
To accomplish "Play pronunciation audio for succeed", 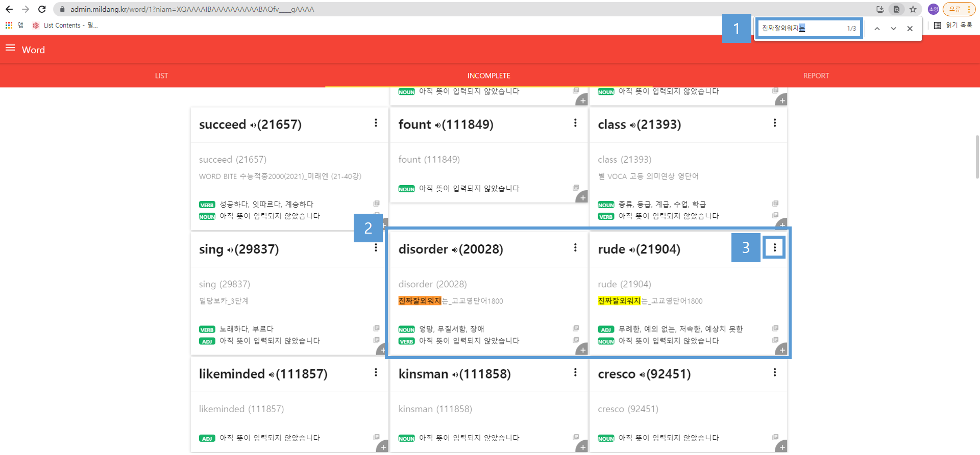I will click(x=253, y=125).
